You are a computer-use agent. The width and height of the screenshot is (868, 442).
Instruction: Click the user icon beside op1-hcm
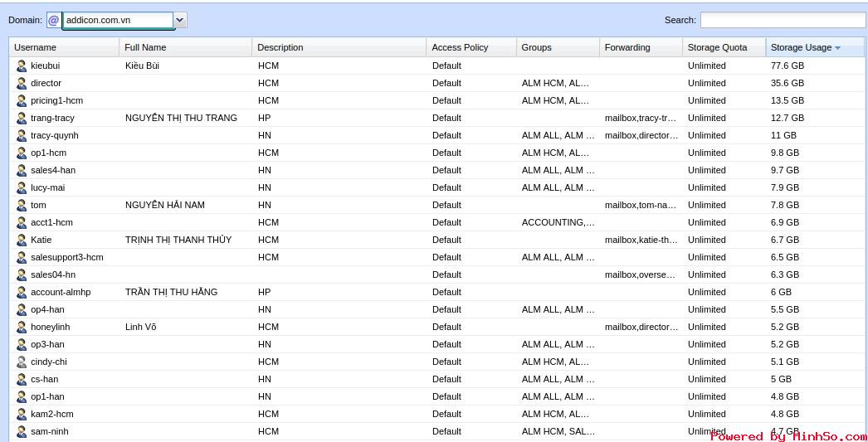[x=21, y=153]
